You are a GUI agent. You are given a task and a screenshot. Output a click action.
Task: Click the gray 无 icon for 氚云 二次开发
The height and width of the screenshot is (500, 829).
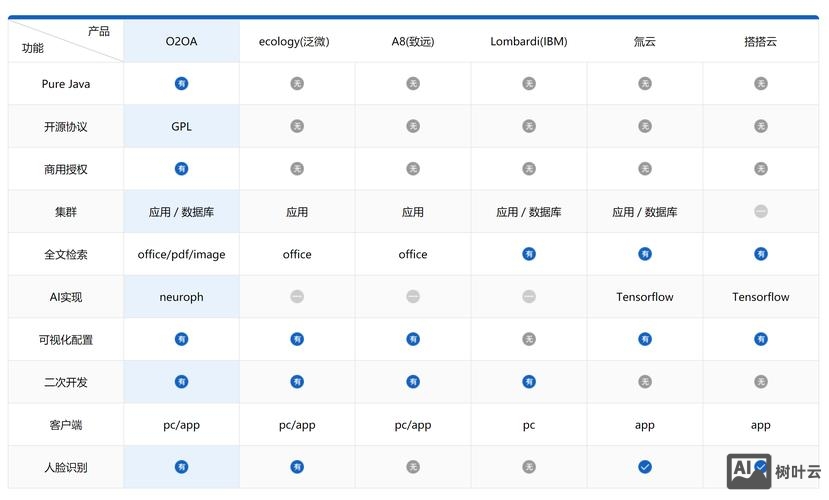tap(645, 382)
